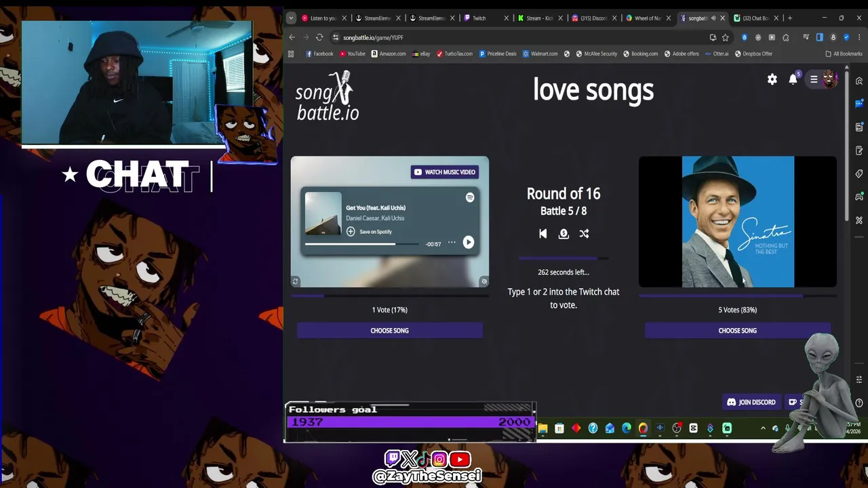Open the blue help icon in taskbar
This screenshot has height=488, width=868.
point(593,428)
